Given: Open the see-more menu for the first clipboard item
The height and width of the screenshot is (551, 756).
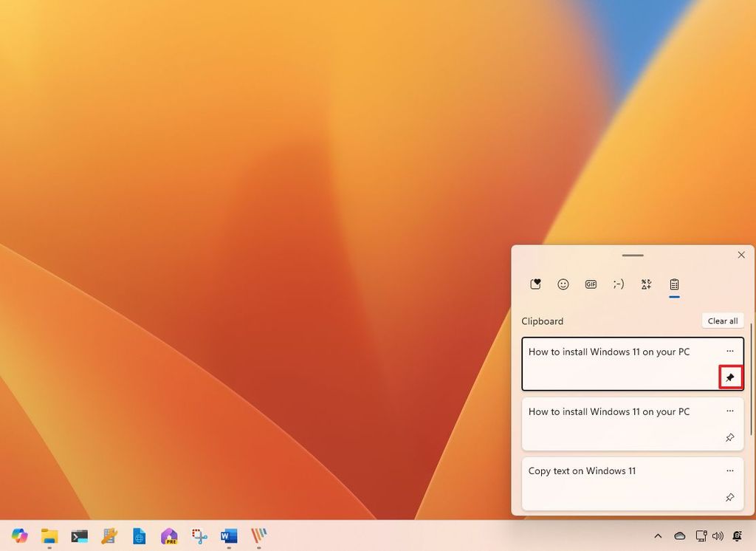Looking at the screenshot, I should click(730, 351).
